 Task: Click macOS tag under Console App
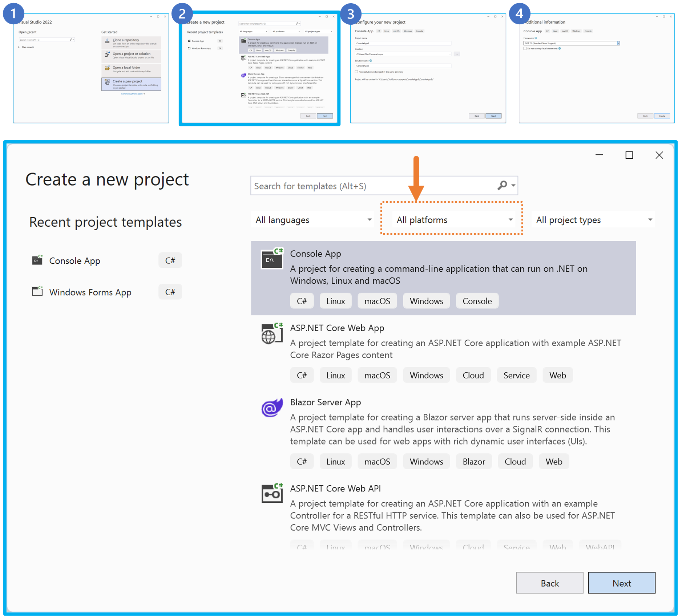[377, 301]
